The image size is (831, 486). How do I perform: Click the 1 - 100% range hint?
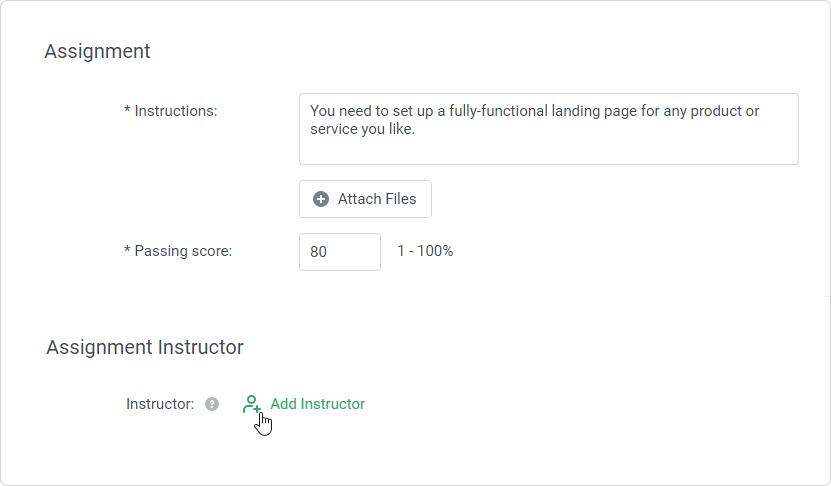[425, 251]
